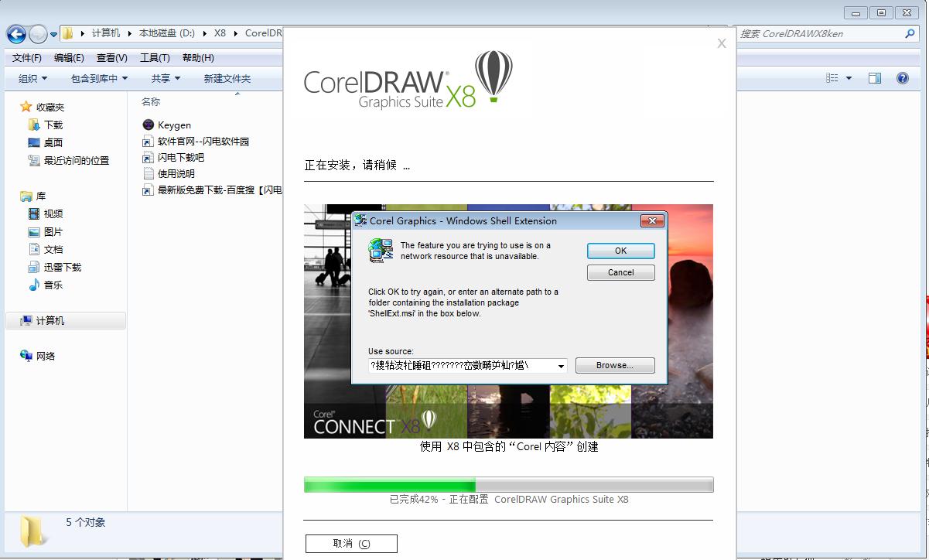Toggle the preview pane icon
Screen dimensions: 929x560
tap(875, 77)
